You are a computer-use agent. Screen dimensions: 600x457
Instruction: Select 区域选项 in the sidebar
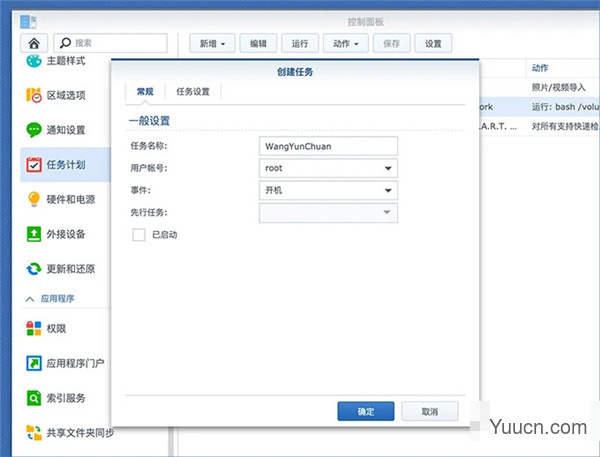pyautogui.click(x=66, y=95)
